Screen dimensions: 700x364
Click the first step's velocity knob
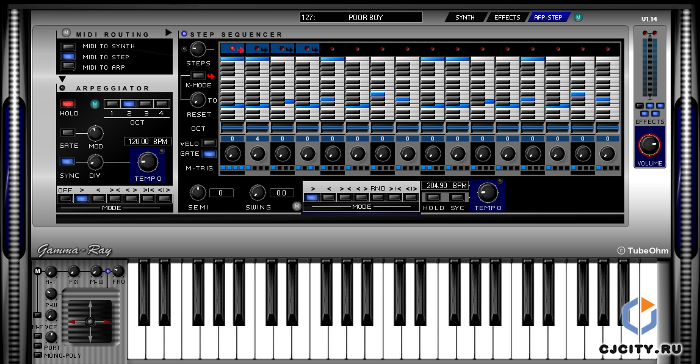(x=232, y=155)
